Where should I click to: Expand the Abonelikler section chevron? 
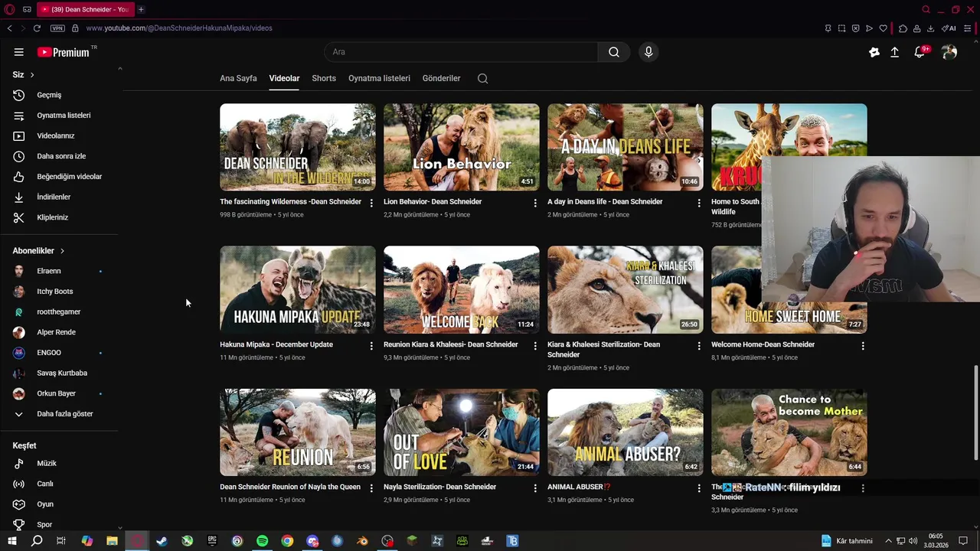62,251
